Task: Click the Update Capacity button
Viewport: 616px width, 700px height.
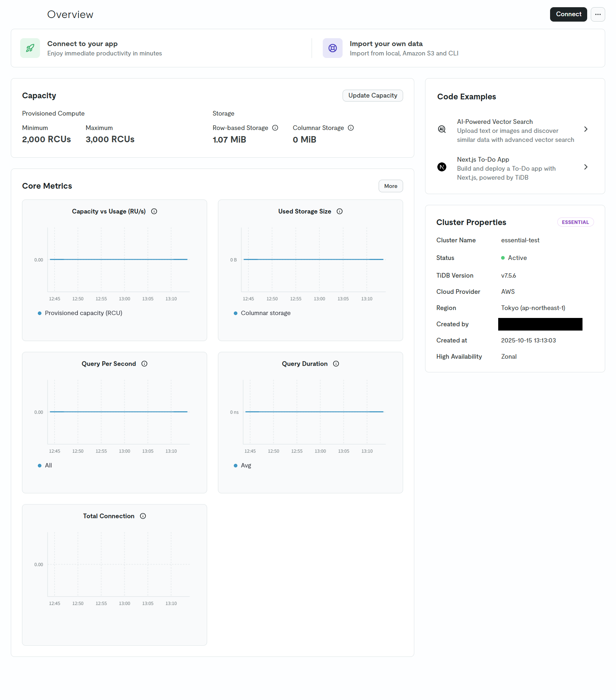Action: pyautogui.click(x=372, y=96)
